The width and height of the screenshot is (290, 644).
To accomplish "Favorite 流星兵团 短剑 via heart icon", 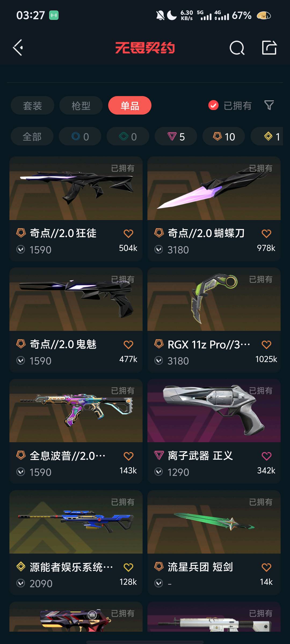I will 266,567.
